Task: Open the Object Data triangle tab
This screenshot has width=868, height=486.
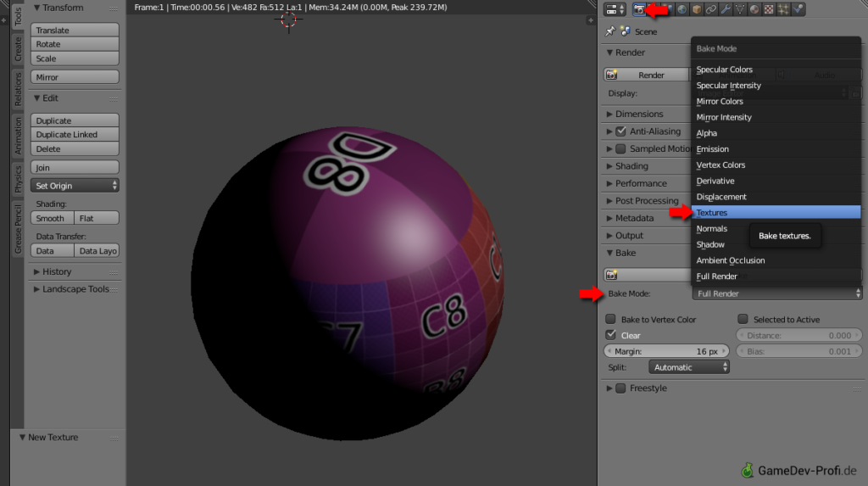Action: 739,9
